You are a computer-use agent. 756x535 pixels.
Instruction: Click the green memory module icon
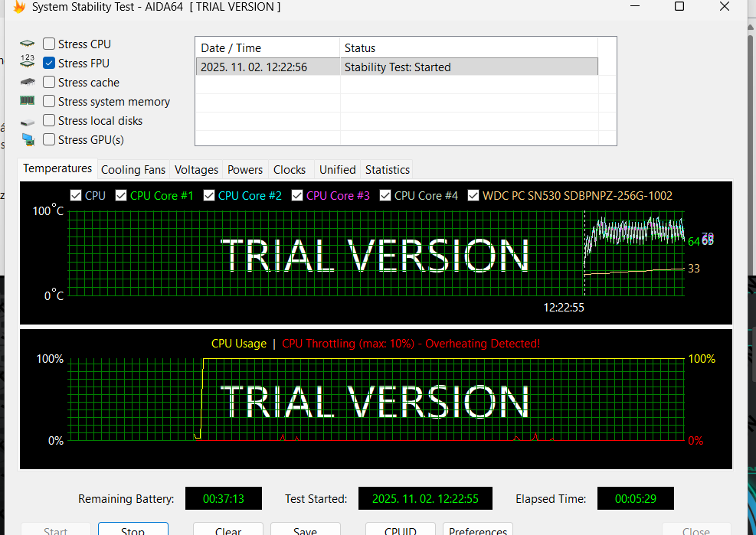(x=28, y=101)
